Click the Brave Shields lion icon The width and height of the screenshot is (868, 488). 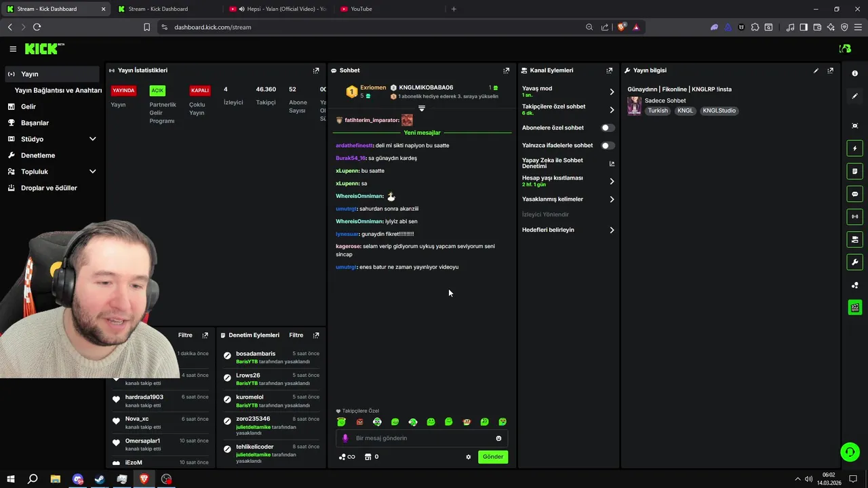tap(621, 27)
